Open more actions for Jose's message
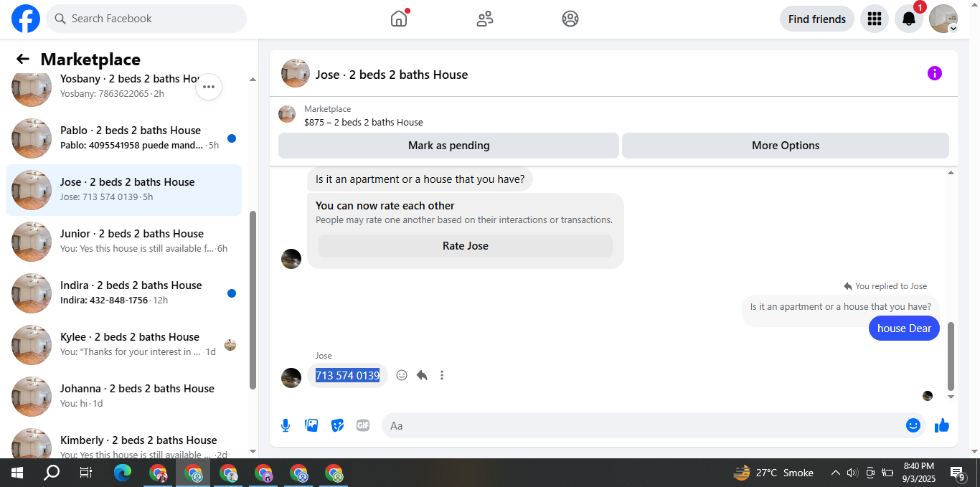 [x=442, y=375]
